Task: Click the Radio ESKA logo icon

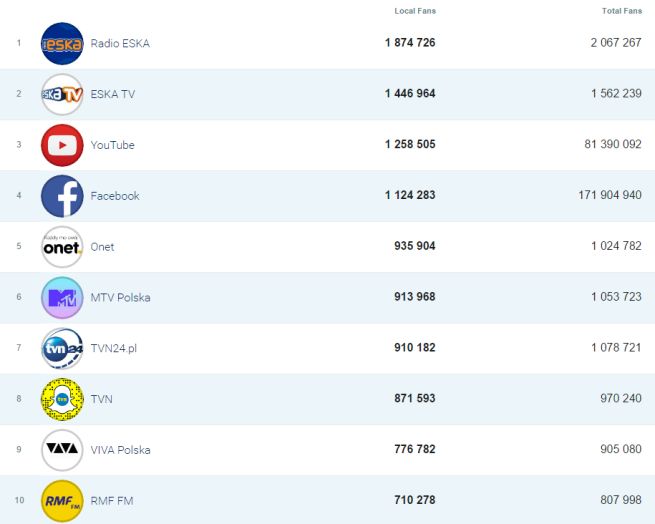Action: click(62, 43)
